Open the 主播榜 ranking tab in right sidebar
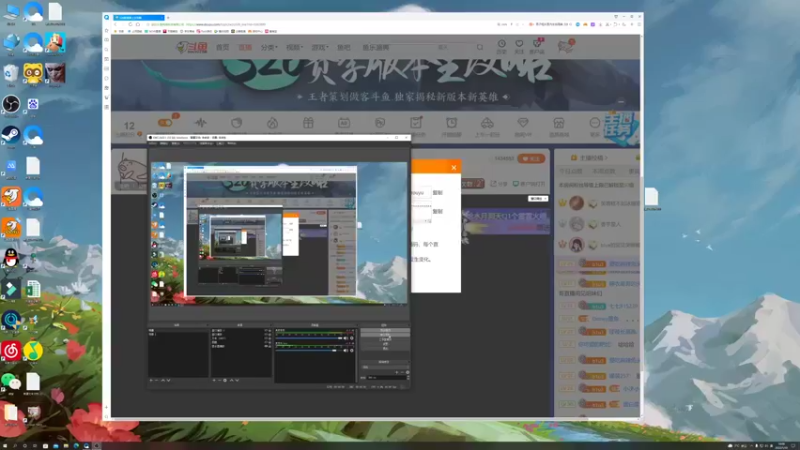This screenshot has width=800, height=450. 589,158
